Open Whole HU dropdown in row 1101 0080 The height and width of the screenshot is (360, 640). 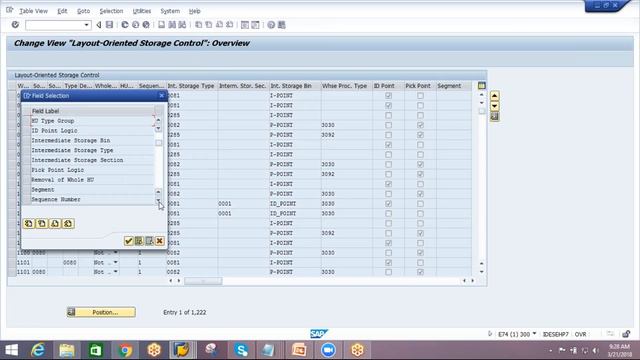pos(116,272)
